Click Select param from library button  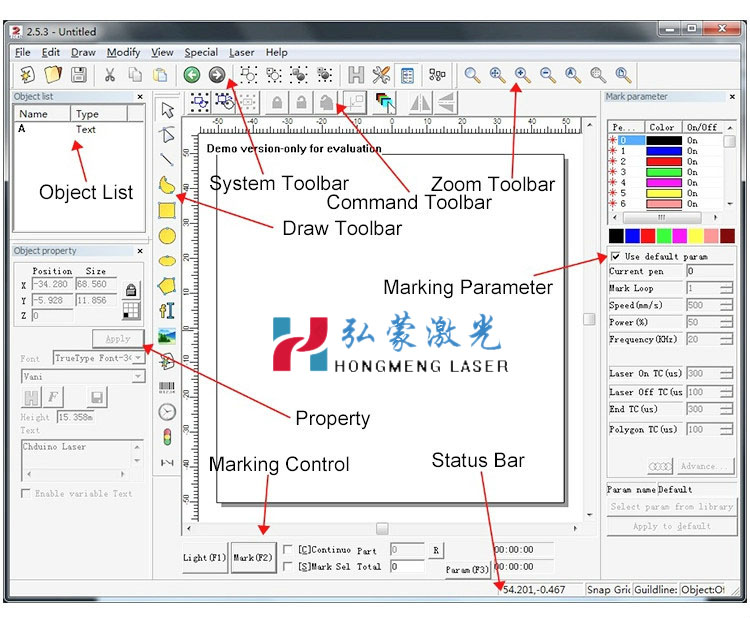[x=672, y=506]
